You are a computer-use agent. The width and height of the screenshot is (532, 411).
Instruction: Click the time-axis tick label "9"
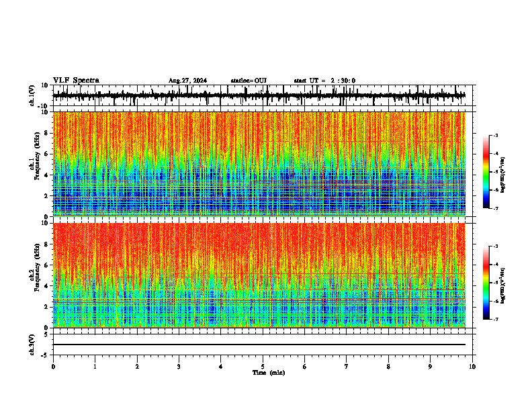pyautogui.click(x=430, y=367)
